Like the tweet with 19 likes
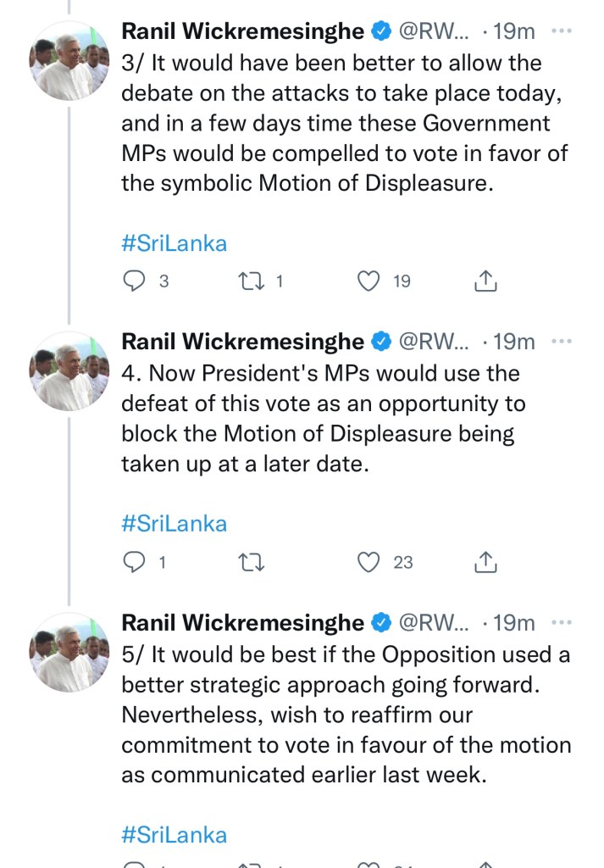Screen dimensions: 604x868 pos(369,281)
